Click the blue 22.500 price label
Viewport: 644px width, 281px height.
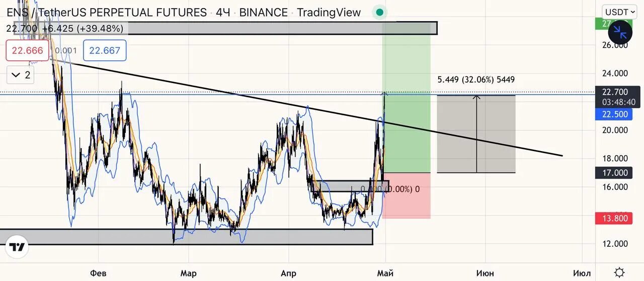click(615, 114)
